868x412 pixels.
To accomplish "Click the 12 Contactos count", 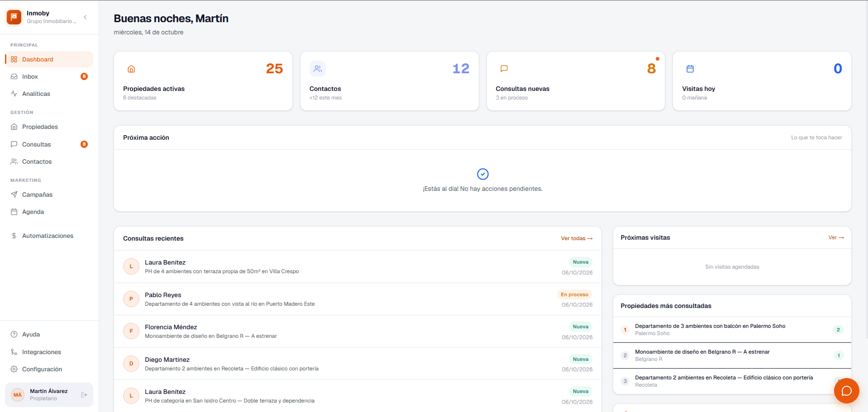I will [x=461, y=69].
